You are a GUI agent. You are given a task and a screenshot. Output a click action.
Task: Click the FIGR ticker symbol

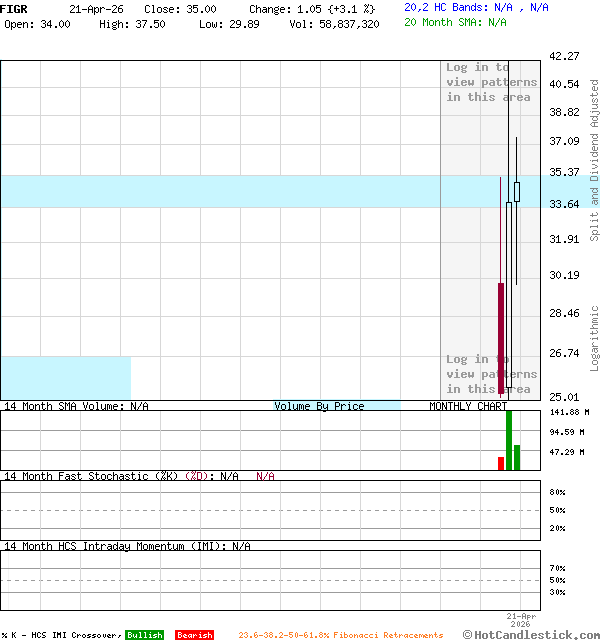pyautogui.click(x=14, y=8)
